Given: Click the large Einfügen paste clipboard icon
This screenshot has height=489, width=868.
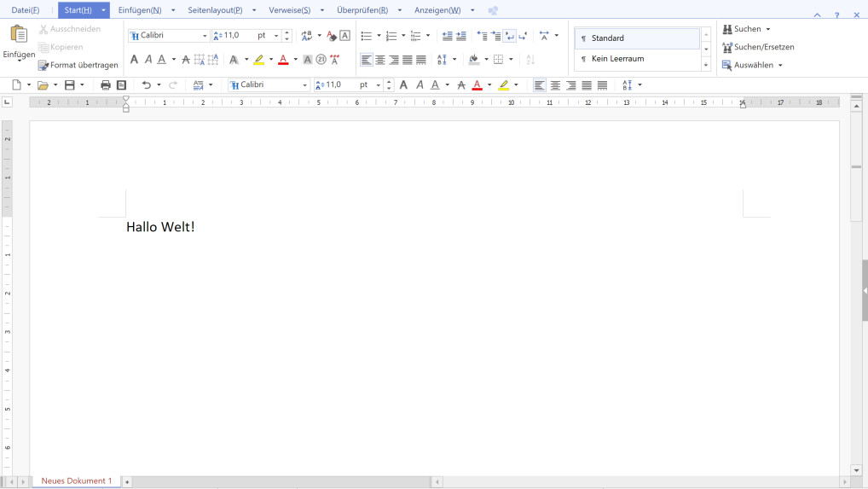Looking at the screenshot, I should [x=18, y=35].
